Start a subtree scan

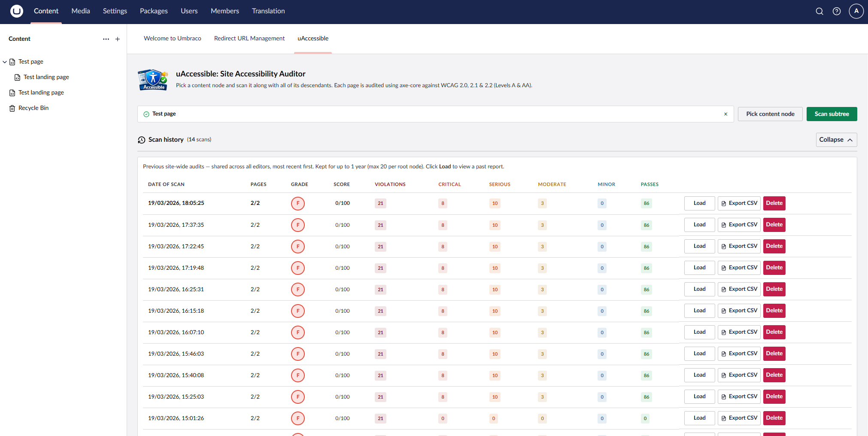(x=832, y=114)
